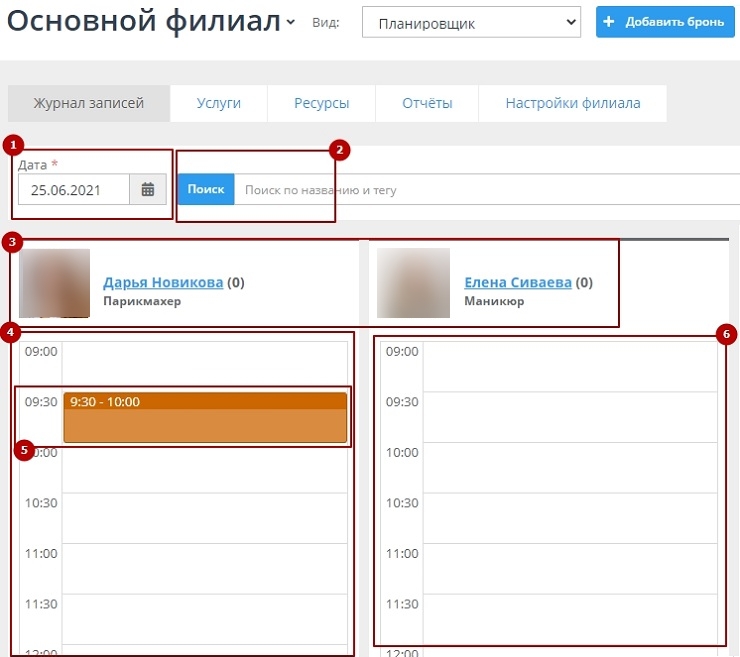740x657 pixels.
Task: Click the date field with 25.06.2021
Action: click(x=74, y=189)
